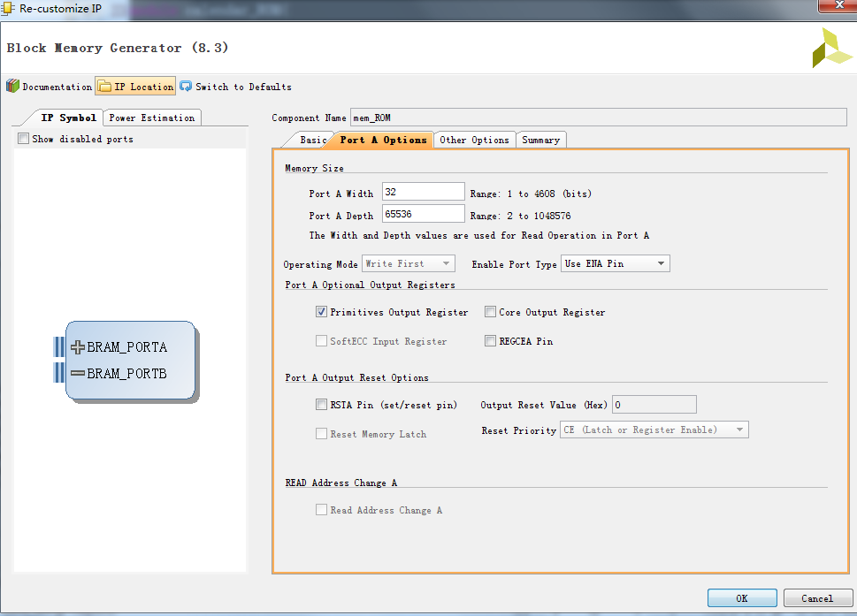The width and height of the screenshot is (857, 616).
Task: Click Block Memory Generator (8.3) title
Action: click(118, 48)
